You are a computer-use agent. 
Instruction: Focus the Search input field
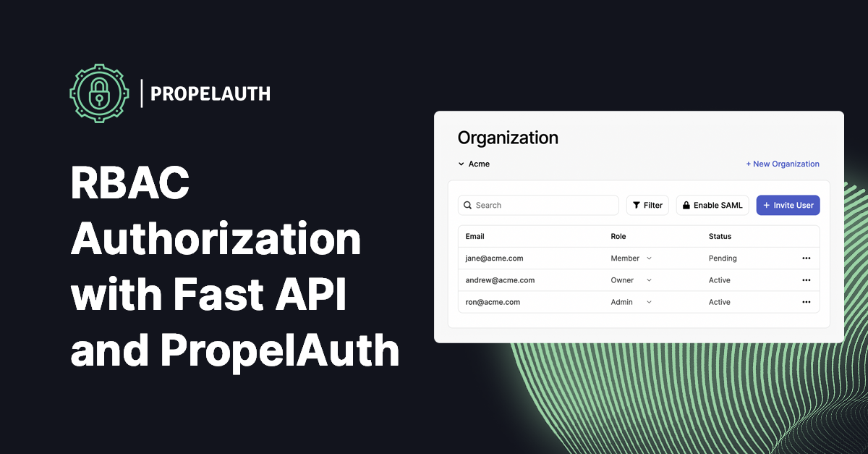(538, 206)
